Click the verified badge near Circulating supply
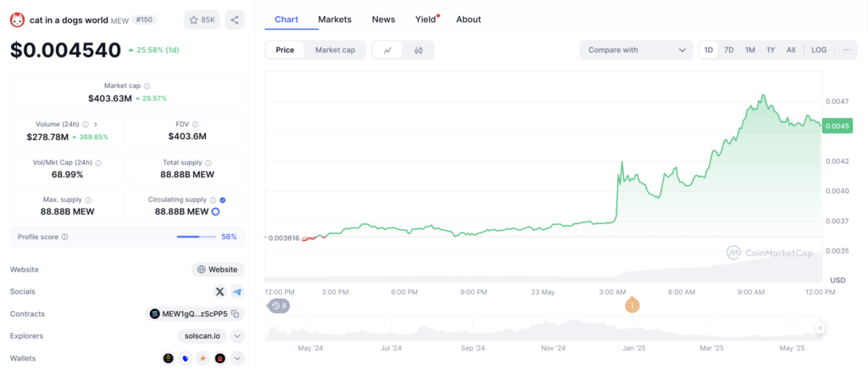The image size is (868, 369). tap(223, 200)
